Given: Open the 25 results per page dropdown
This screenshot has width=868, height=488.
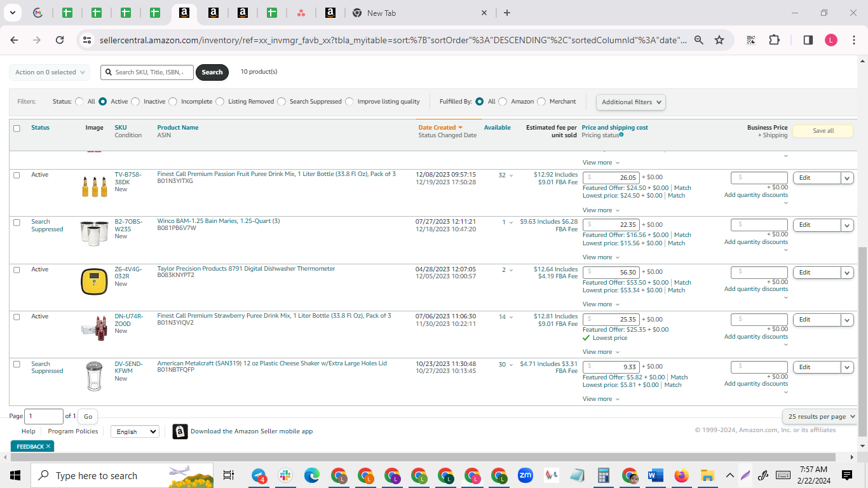Looking at the screenshot, I should click(x=820, y=417).
